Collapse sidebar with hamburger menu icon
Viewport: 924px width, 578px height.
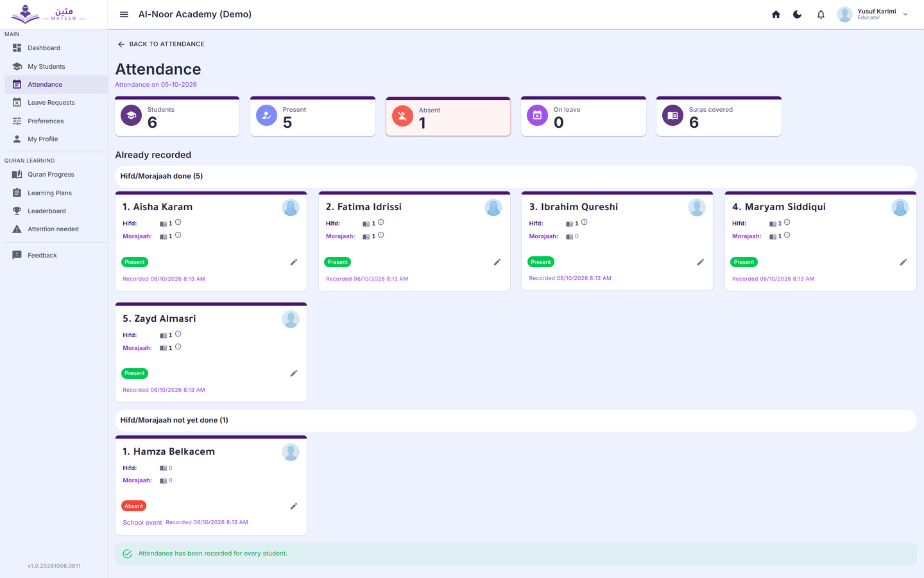coord(124,14)
